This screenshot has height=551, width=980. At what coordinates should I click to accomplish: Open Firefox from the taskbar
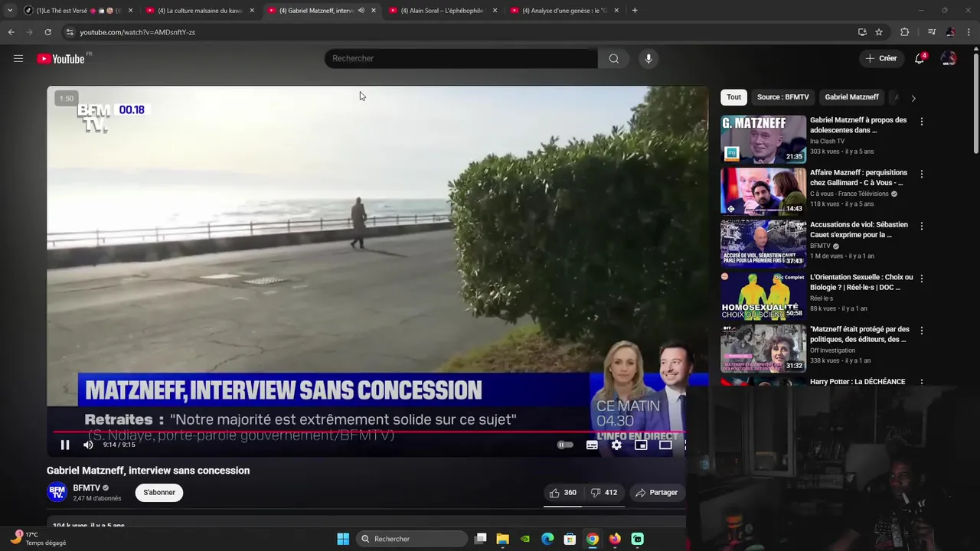point(615,539)
